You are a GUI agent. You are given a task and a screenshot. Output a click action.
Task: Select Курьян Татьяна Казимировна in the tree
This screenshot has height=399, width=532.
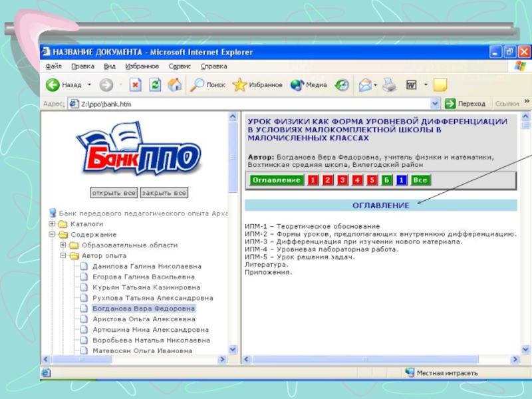click(x=146, y=287)
